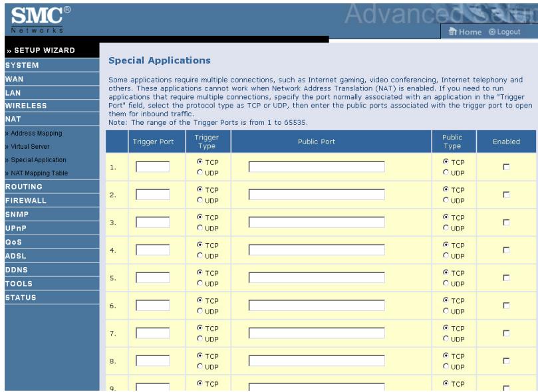538x392 pixels.
Task: Open the LAN menu section
Action: point(52,93)
